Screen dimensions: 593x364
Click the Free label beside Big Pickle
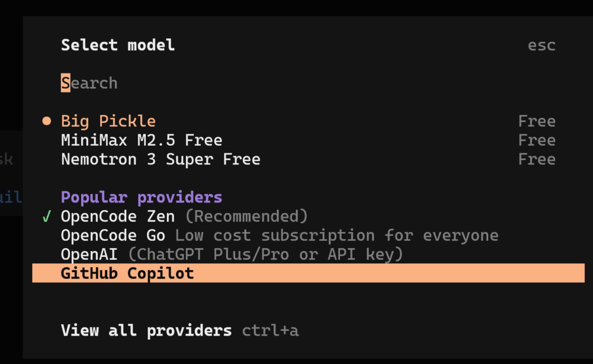point(536,120)
